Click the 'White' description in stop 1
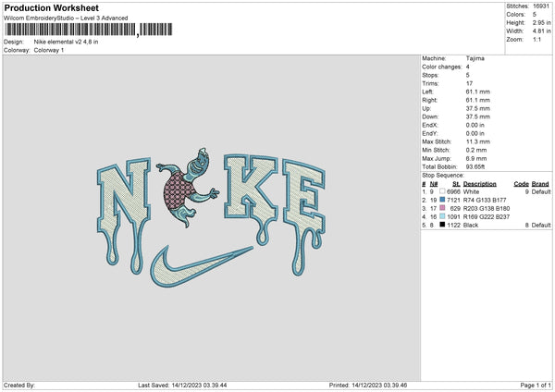Screen dimensions: 555x392 point(471,191)
